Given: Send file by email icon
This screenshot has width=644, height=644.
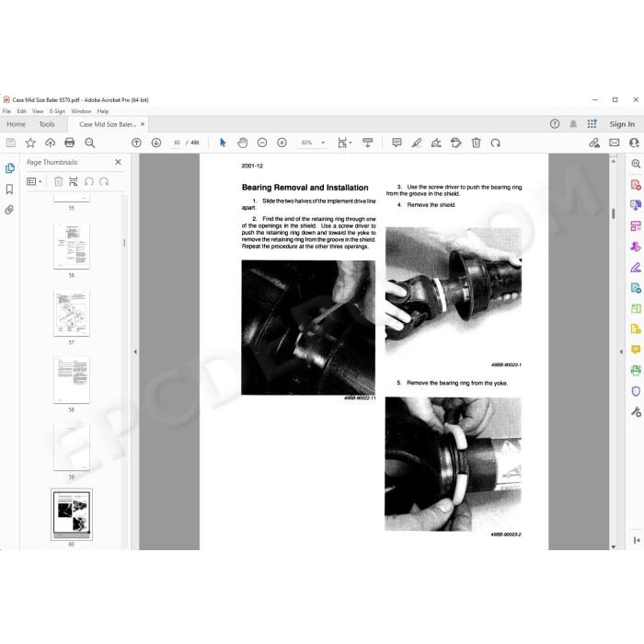Looking at the screenshot, I should point(614,143).
